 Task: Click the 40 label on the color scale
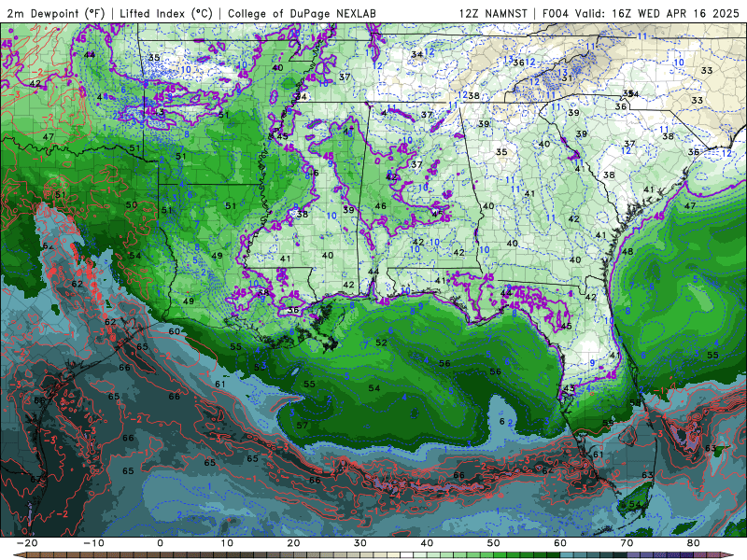click(427, 543)
